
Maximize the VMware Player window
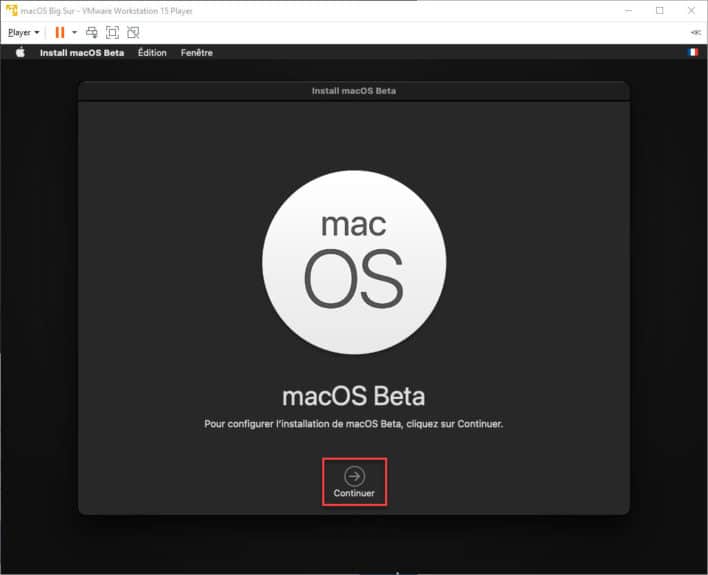pyautogui.click(x=660, y=10)
